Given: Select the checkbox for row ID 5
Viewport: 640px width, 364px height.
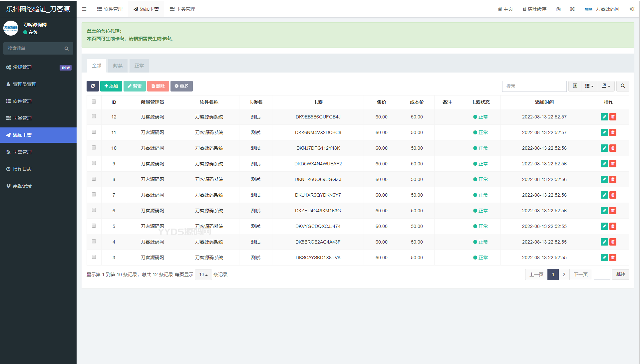Looking at the screenshot, I should (94, 226).
